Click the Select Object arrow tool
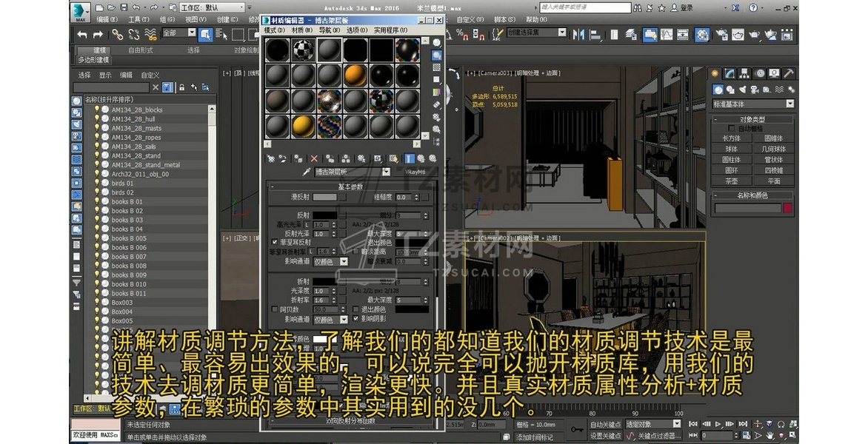Image resolution: width=868 pixels, height=444 pixels. (x=205, y=35)
